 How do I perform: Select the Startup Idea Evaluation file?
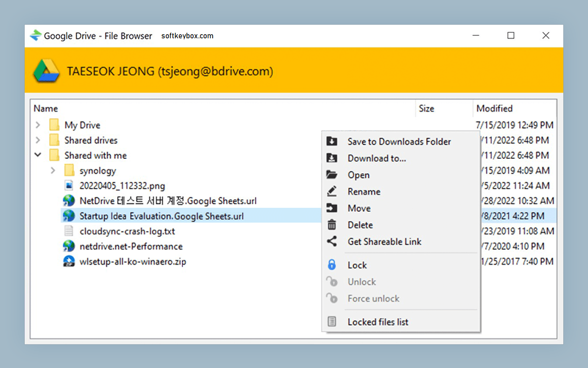161,216
